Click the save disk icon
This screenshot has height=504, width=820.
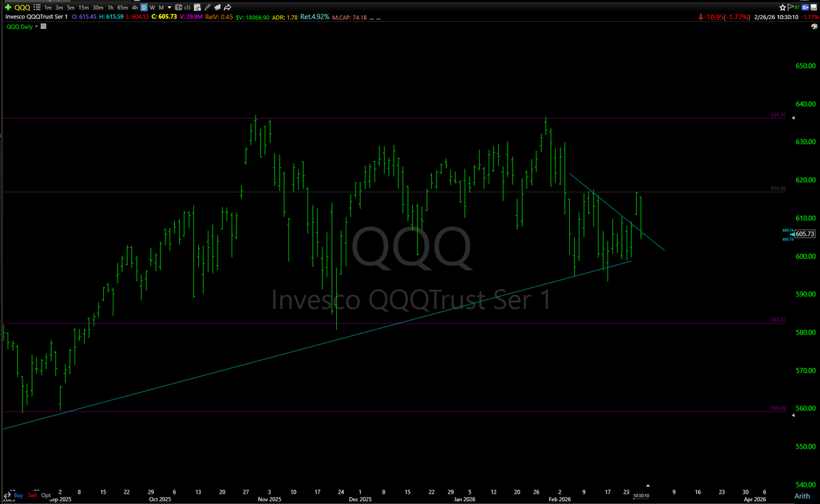tap(814, 8)
